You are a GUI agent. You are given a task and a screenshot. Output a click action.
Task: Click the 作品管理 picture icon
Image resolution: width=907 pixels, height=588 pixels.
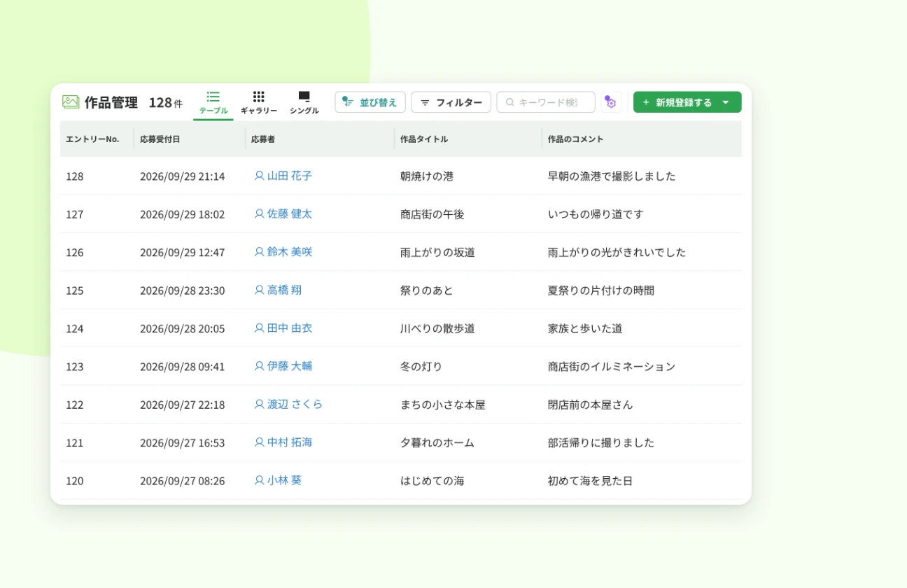click(71, 102)
